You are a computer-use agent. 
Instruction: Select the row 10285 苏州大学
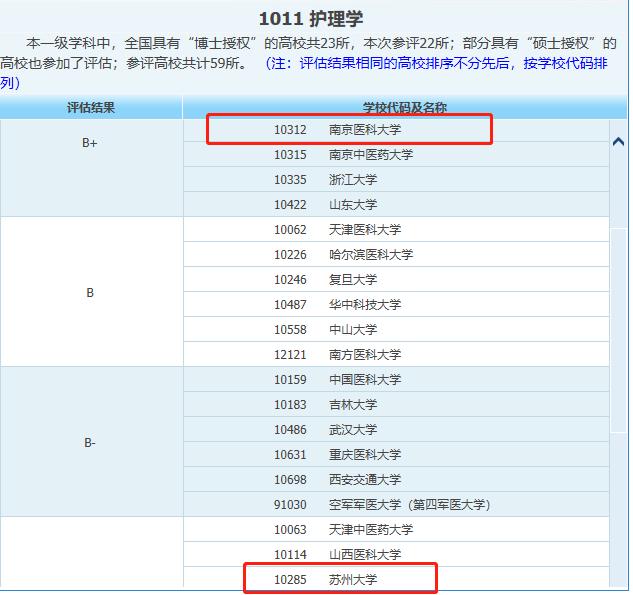(396, 578)
